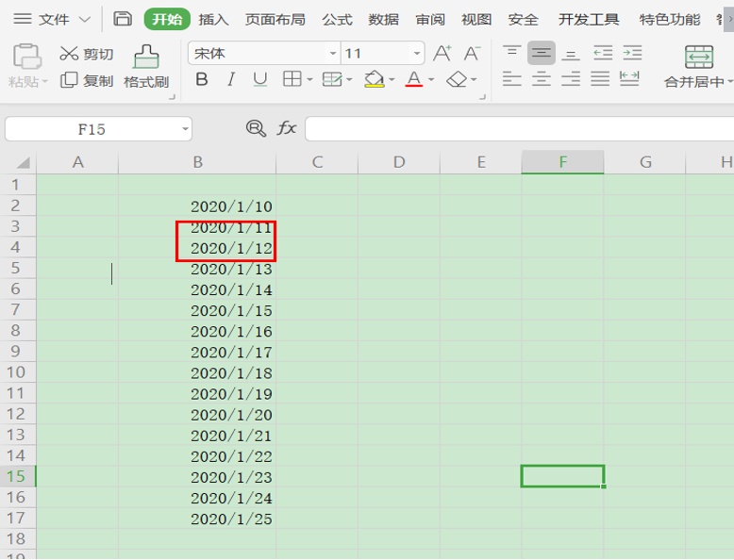This screenshot has width=734, height=560.
Task: Switch to the 页面布局 tab
Action: tap(275, 19)
